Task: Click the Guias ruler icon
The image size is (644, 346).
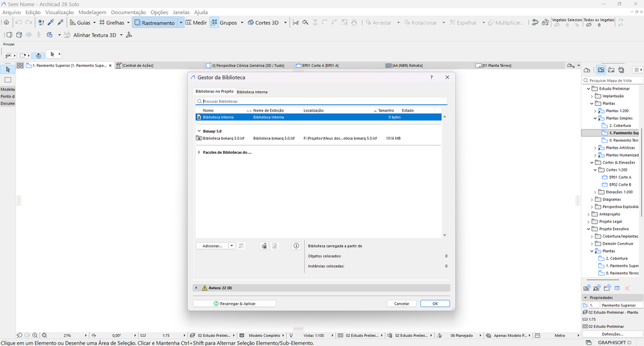Action: 73,23
